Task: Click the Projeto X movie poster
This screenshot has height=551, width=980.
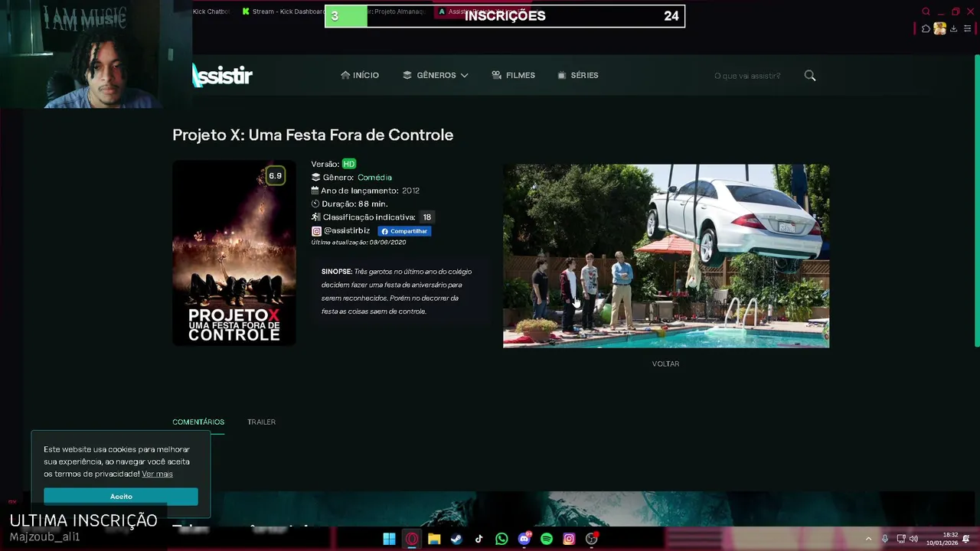Action: (x=234, y=253)
